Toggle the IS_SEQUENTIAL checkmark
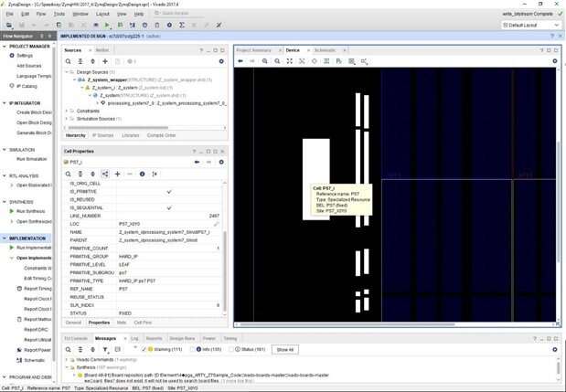566x392 pixels. (x=169, y=207)
